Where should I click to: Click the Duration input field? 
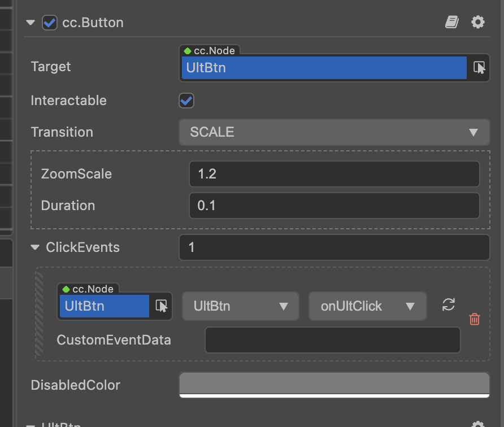pos(334,206)
